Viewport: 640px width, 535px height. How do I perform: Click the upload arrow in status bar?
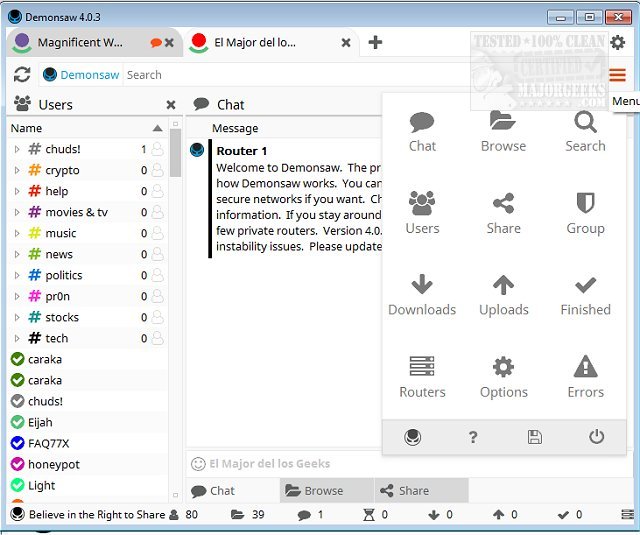(498, 515)
